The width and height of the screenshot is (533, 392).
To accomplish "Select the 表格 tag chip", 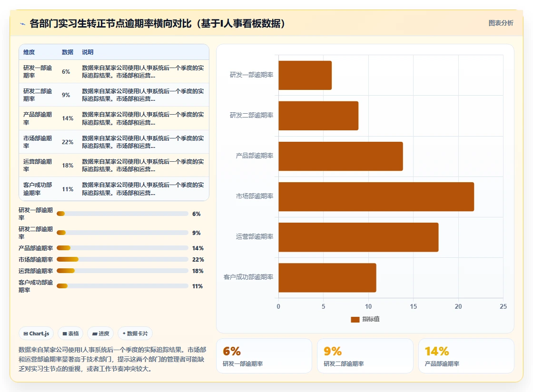I will point(71,333).
